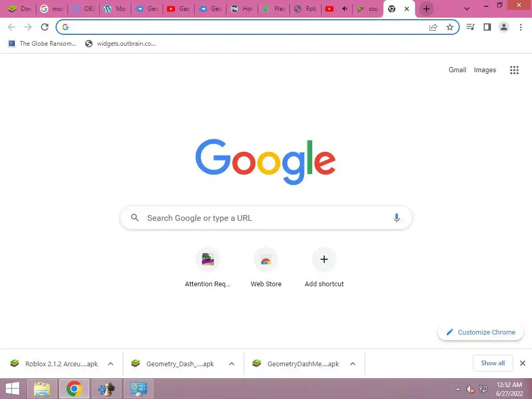Click the Google logo
Image resolution: width=532 pixels, height=399 pixels.
[265, 162]
